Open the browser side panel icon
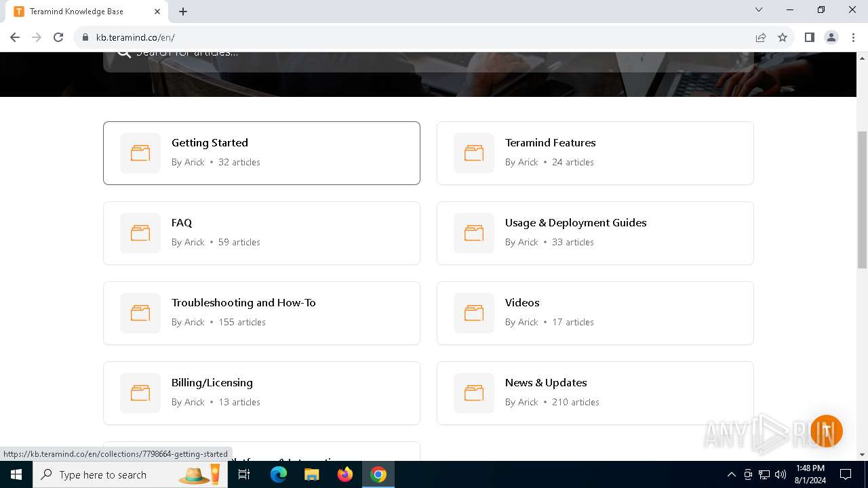868x488 pixels. click(x=809, y=37)
